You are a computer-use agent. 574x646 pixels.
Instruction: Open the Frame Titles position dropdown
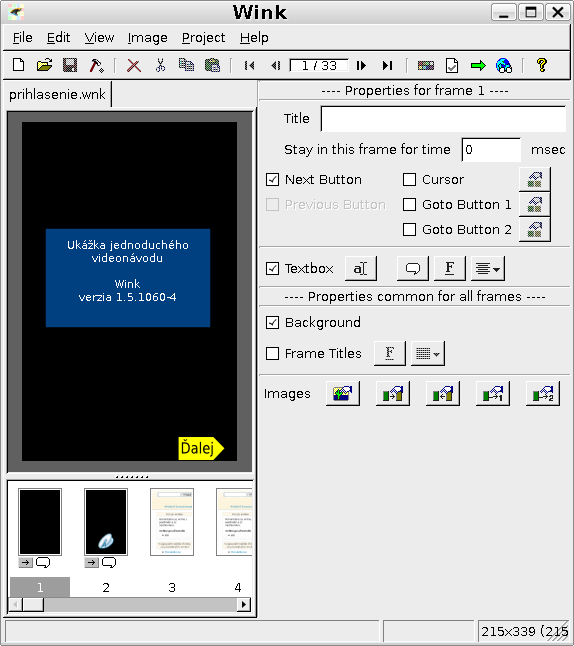[x=428, y=353]
